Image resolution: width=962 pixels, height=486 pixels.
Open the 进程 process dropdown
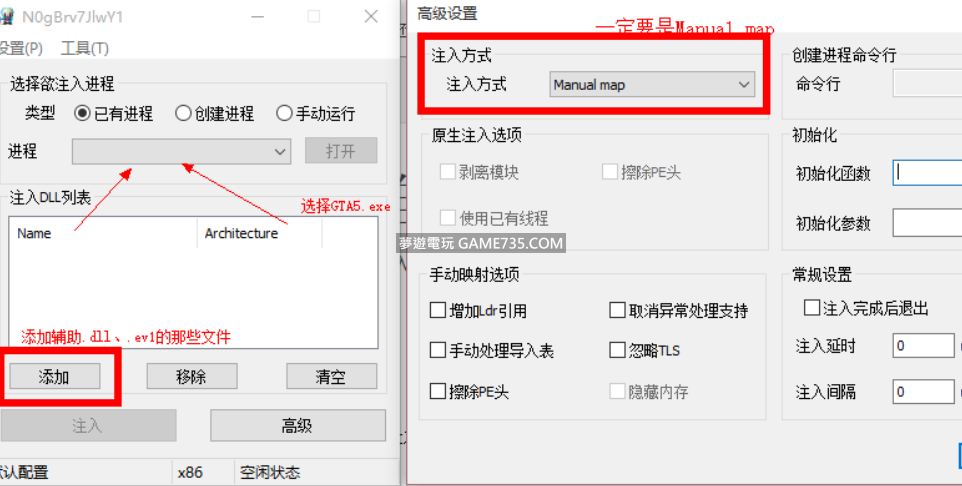tap(182, 152)
